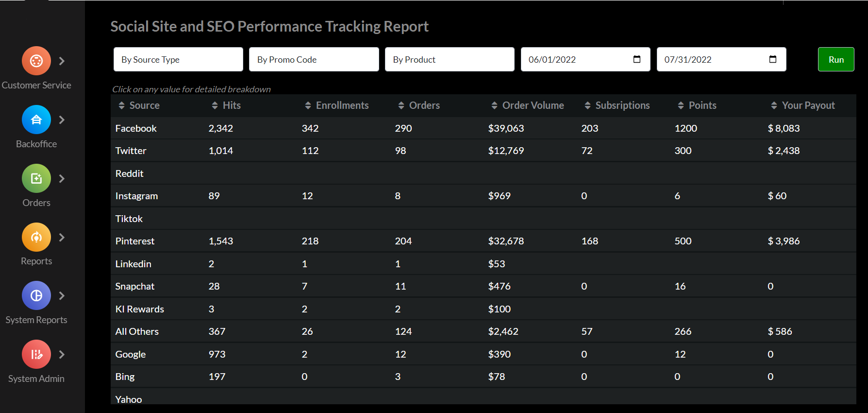
Task: Click the start date field 06/01/2022
Action: click(x=585, y=59)
